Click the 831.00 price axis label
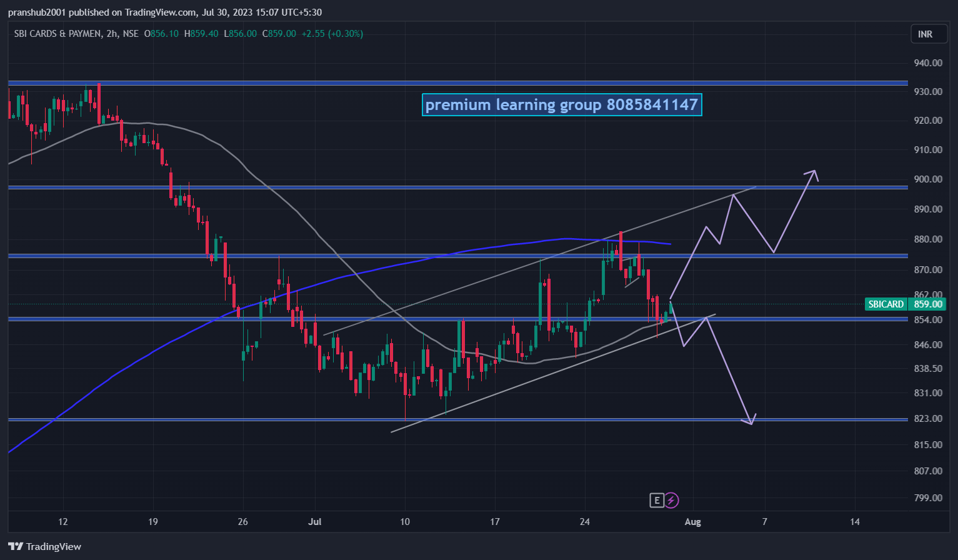The width and height of the screenshot is (958, 560). point(928,392)
